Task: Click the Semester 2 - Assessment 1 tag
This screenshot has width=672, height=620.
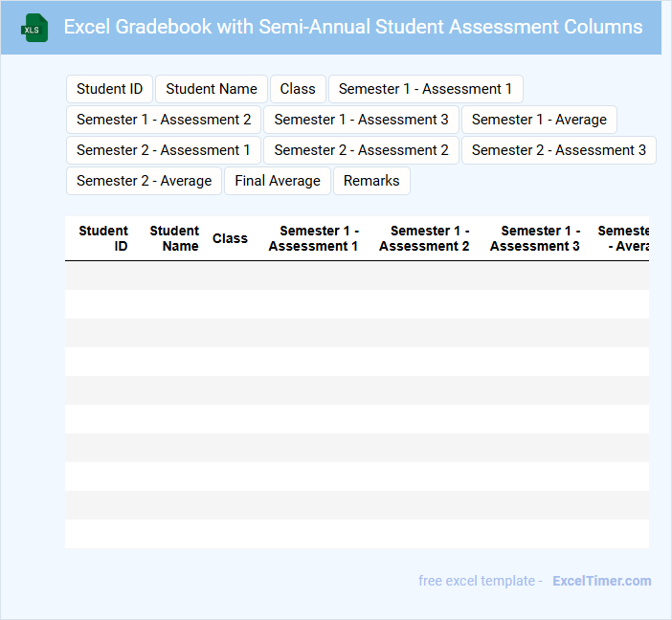Action: tap(164, 150)
